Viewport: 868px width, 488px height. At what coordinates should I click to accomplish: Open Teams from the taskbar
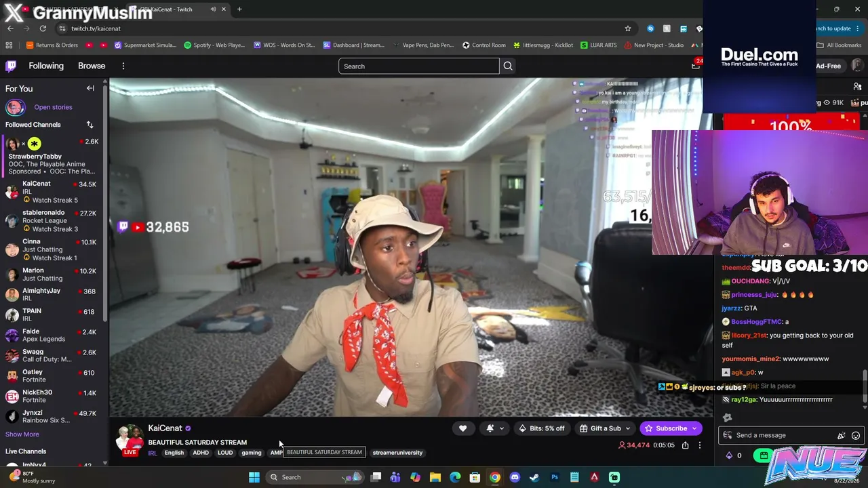point(395,477)
